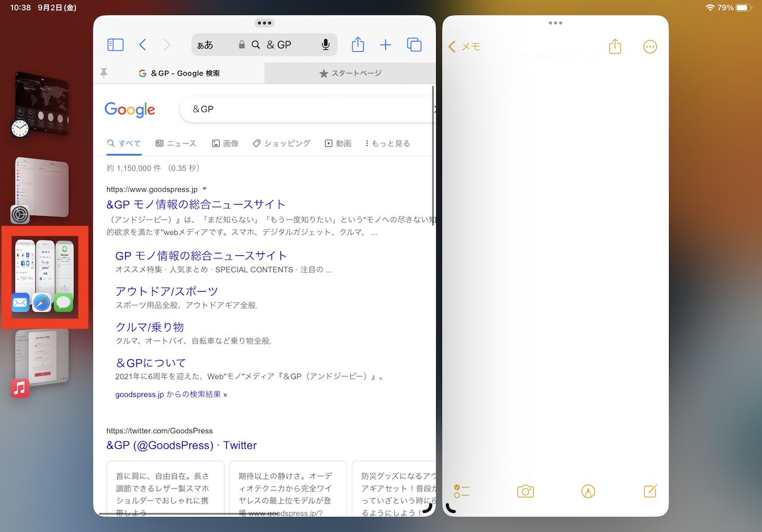This screenshot has width=762, height=532.
Task: Tap Safari window multitasking dots
Action: [264, 23]
